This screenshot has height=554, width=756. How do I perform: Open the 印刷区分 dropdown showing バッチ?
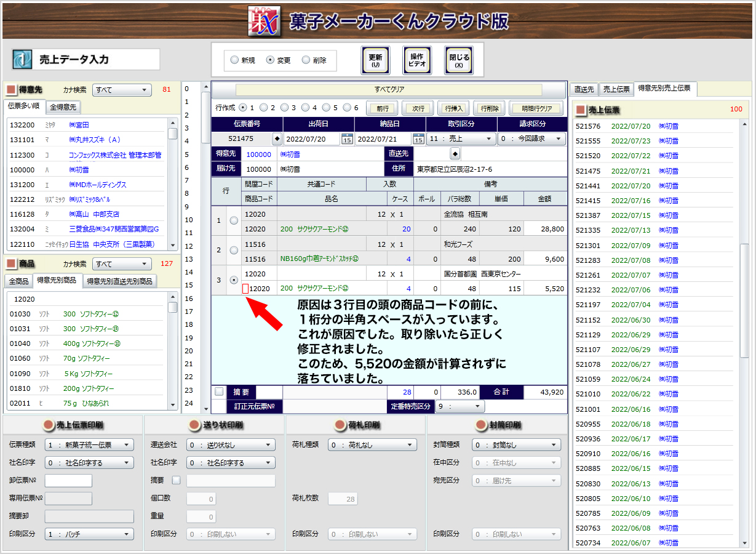89,534
